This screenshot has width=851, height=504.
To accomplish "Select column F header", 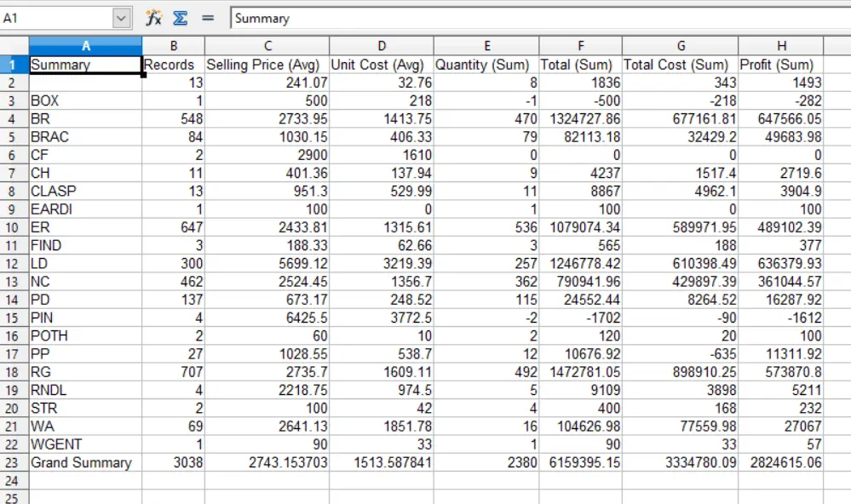I will 580,46.
